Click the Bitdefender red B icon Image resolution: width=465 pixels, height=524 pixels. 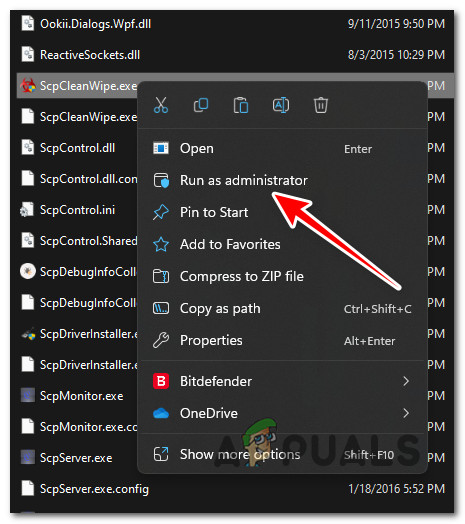(161, 381)
